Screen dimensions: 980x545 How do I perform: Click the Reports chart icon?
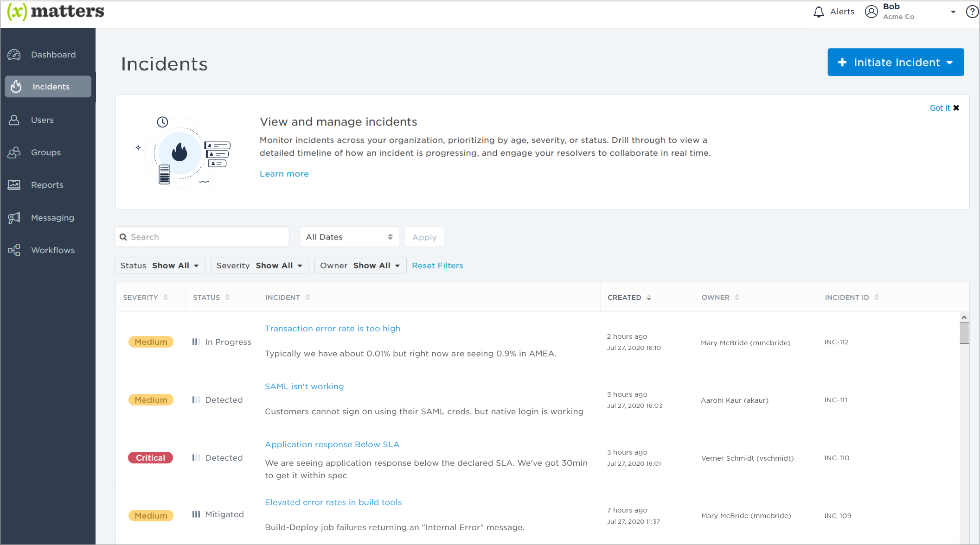[x=14, y=185]
